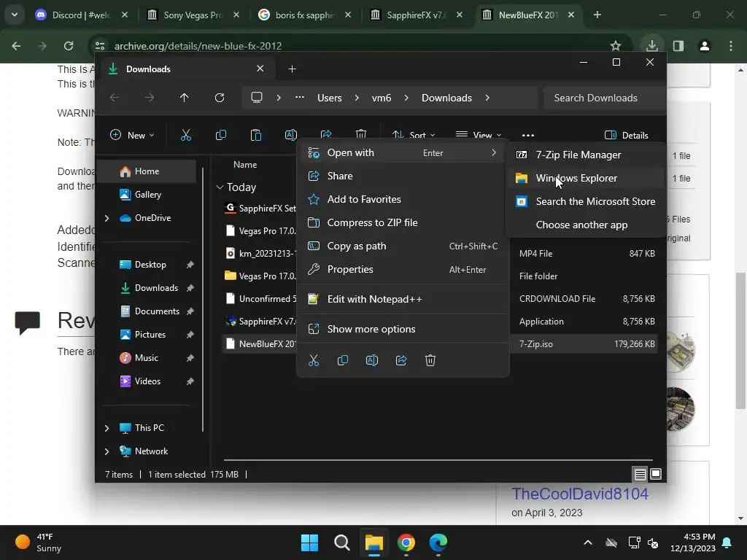Click the Rename icon in Explorer toolbar
747x560 pixels.
[290, 135]
